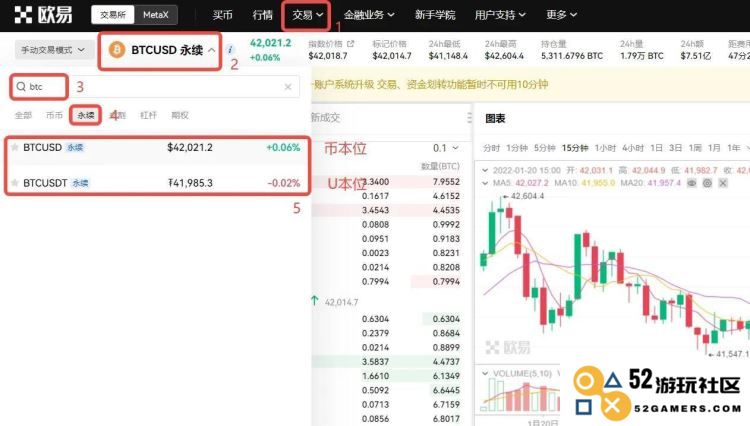Set chart interval to 1月
The image size is (750, 426).
tap(714, 148)
